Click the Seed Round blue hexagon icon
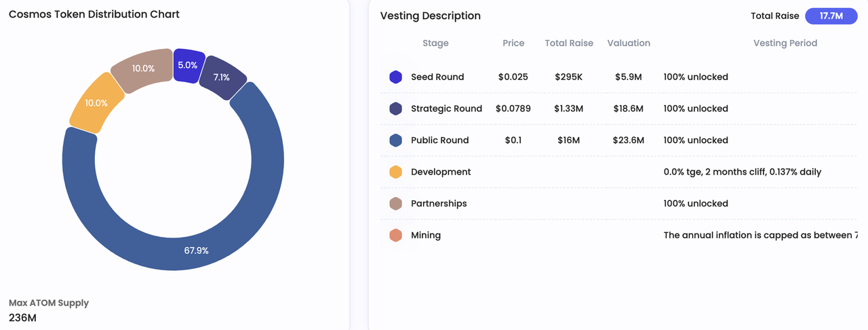Image resolution: width=868 pixels, height=330 pixels. [x=396, y=77]
